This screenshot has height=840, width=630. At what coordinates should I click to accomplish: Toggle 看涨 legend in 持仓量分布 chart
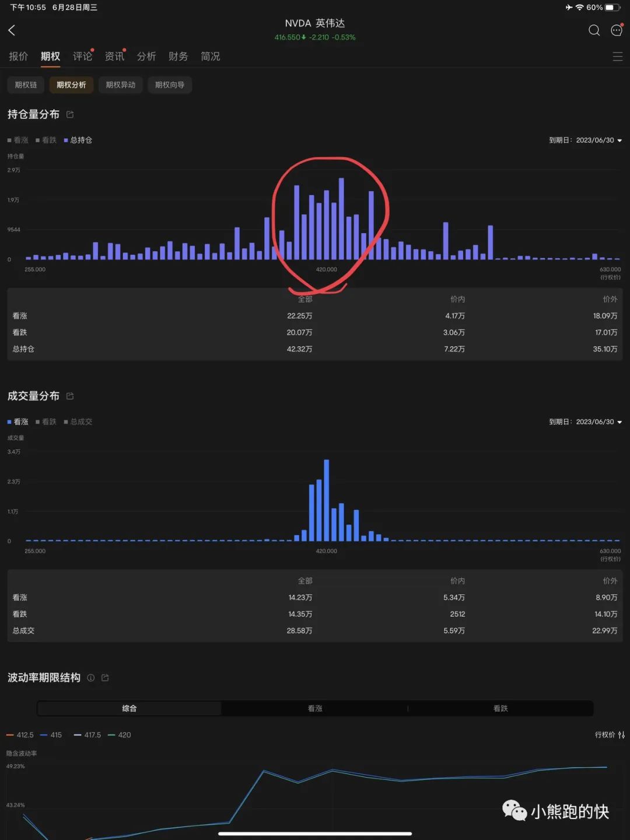tap(17, 140)
